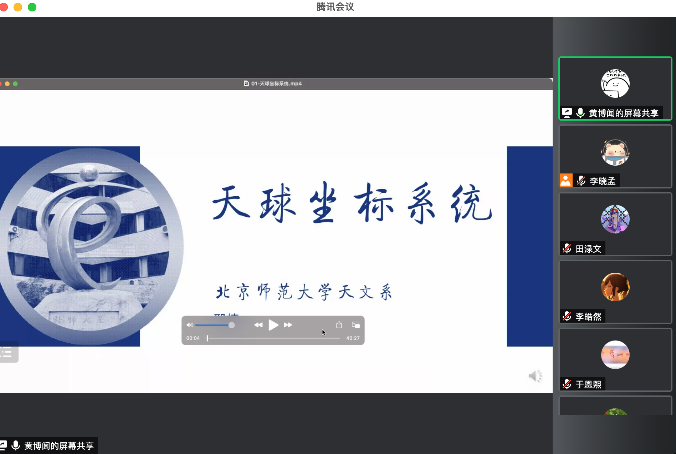
Task: Select 李晗傑 participant video tile
Action: tap(614, 292)
